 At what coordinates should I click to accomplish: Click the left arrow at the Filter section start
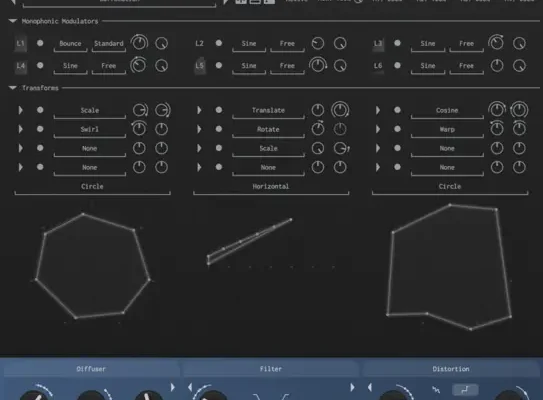190,387
